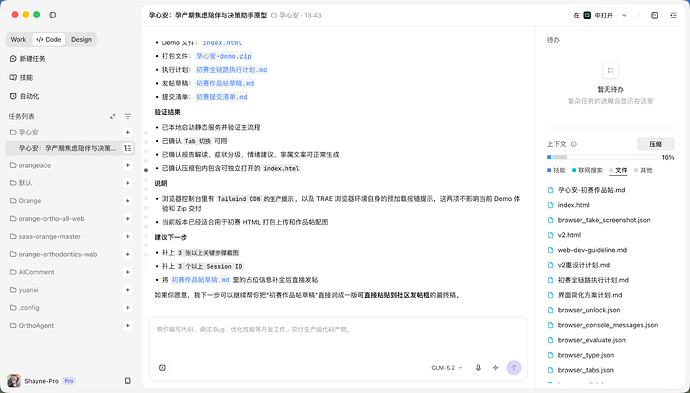Viewport: 690px width, 393px height.
Task: Click the sparkle icon next to the microphone
Action: [496, 367]
